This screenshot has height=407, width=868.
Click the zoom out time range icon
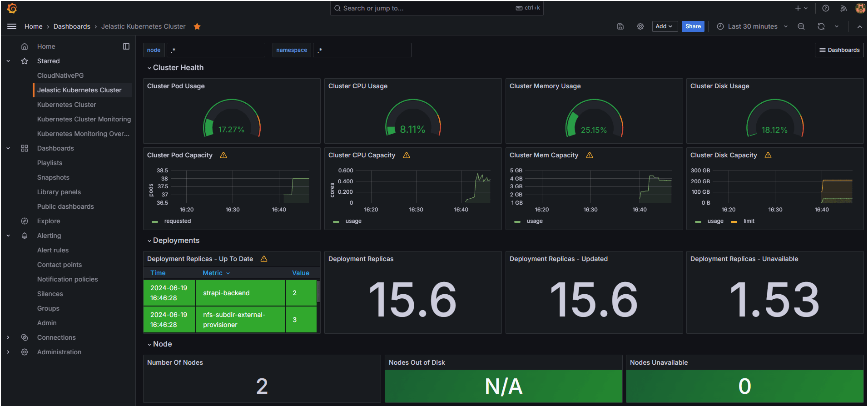801,26
